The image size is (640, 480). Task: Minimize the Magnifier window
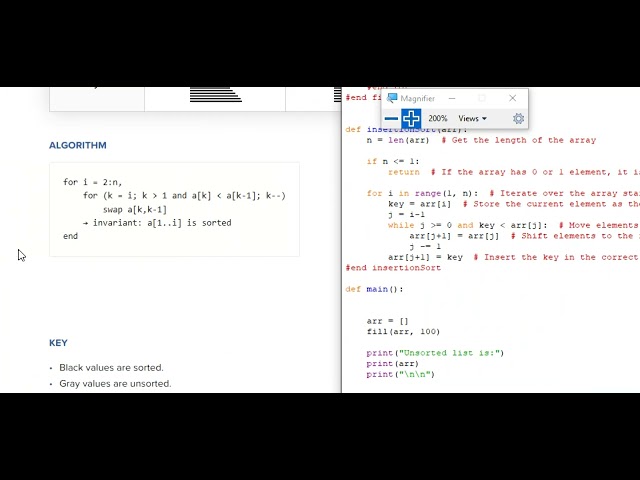(x=452, y=98)
